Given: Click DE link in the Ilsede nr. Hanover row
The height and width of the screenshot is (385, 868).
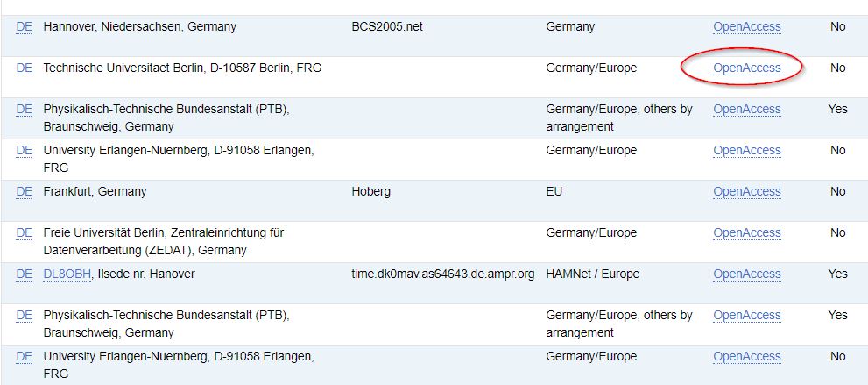Looking at the screenshot, I should (x=25, y=274).
